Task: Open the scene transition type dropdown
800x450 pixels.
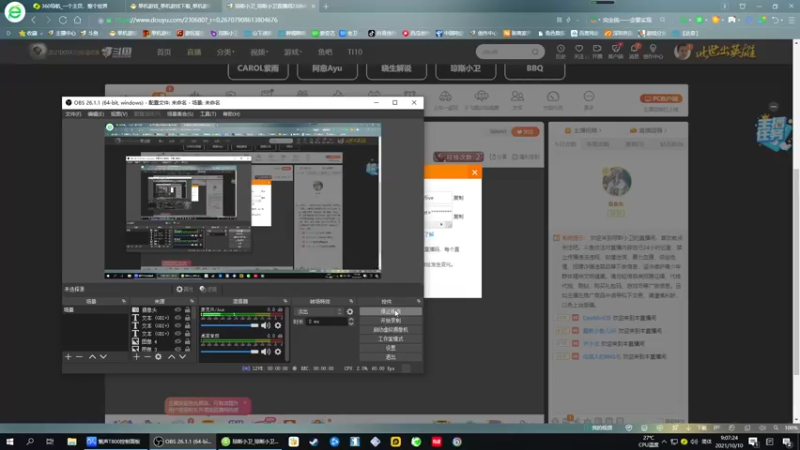Action: [319, 311]
